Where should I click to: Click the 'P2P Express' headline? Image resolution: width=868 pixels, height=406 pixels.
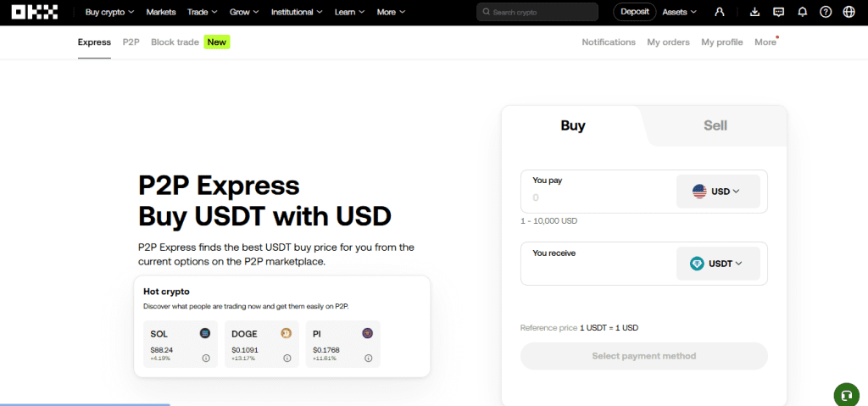click(219, 186)
